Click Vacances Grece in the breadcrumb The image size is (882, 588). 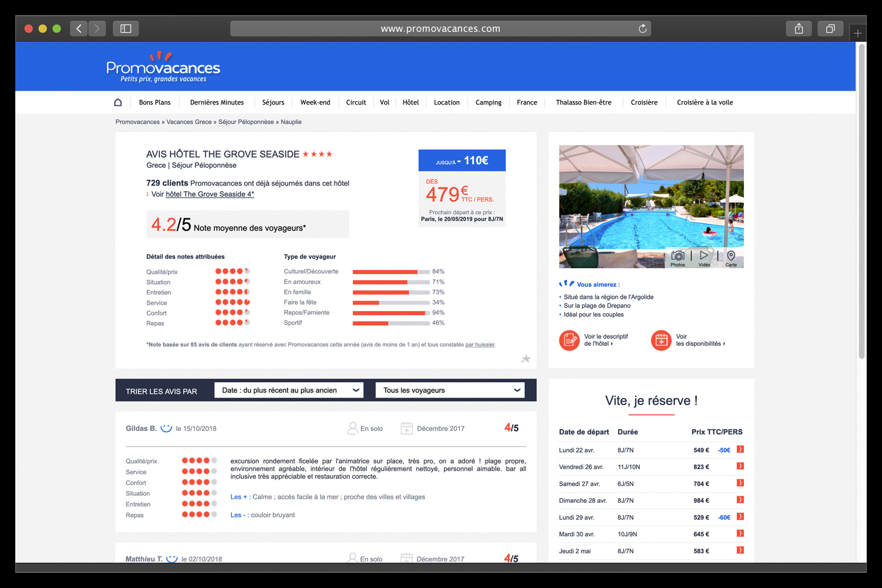[189, 122]
